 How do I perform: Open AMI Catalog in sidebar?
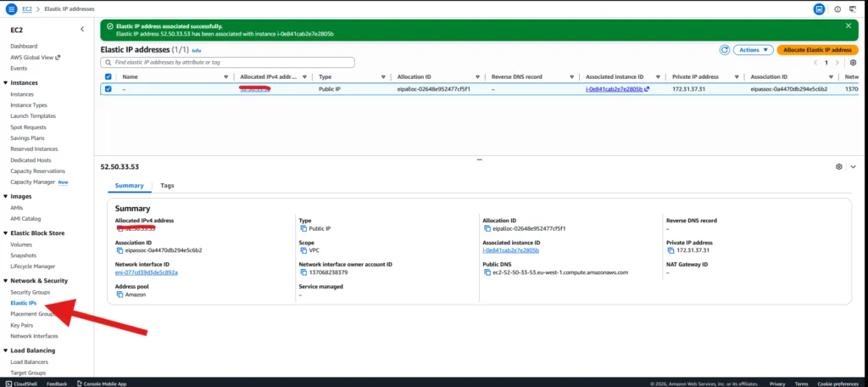coord(25,218)
